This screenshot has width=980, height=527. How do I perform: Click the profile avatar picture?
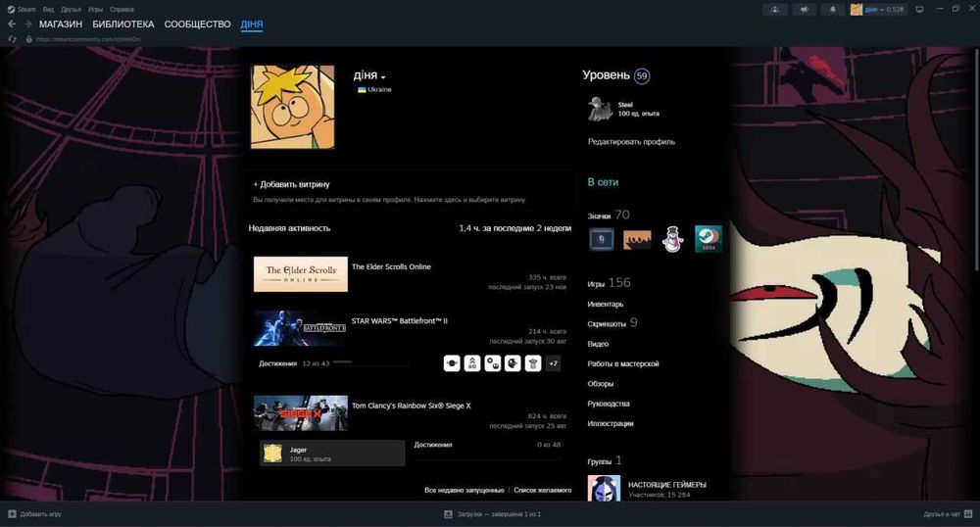point(292,108)
